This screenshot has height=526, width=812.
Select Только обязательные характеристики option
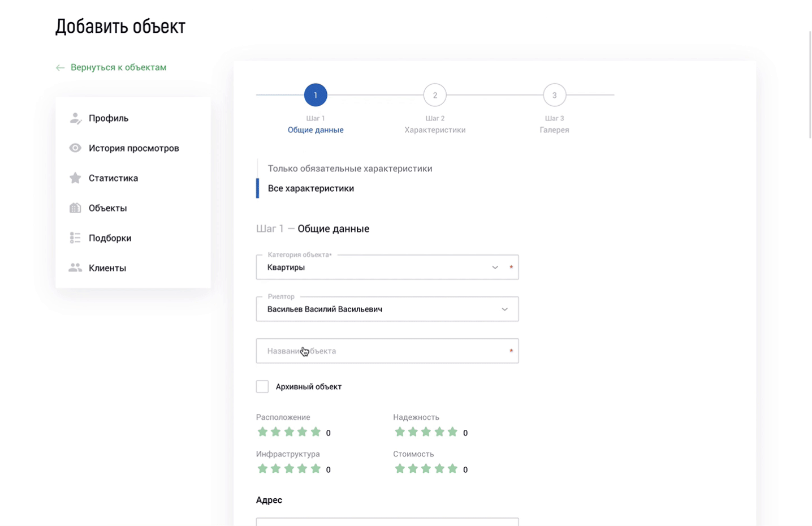click(349, 169)
